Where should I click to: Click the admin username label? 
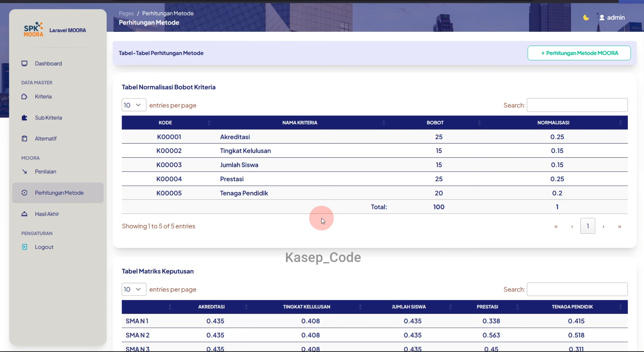point(616,17)
